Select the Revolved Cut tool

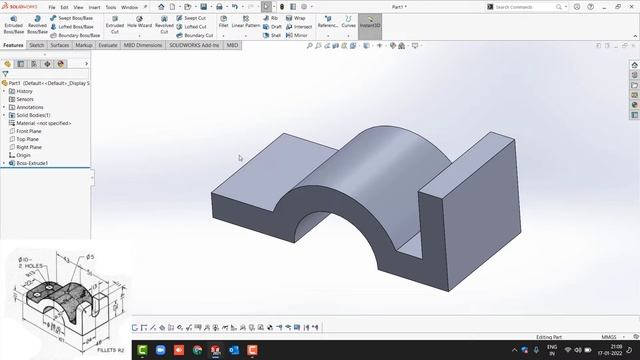pyautogui.click(x=164, y=25)
